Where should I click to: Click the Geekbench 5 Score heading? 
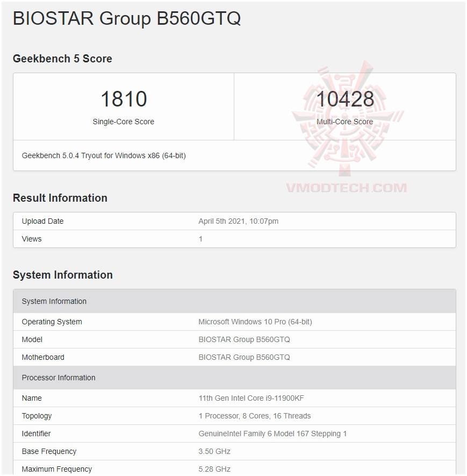pos(62,59)
